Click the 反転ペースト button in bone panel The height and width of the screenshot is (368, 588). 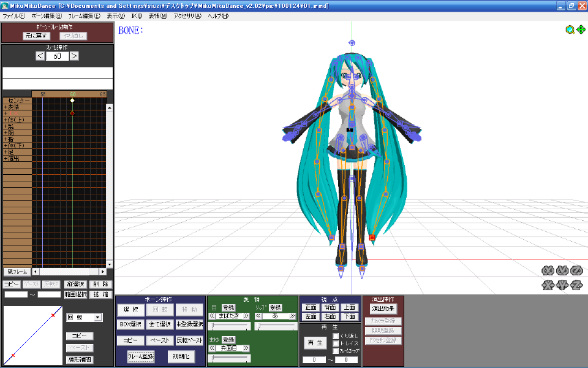click(x=189, y=340)
